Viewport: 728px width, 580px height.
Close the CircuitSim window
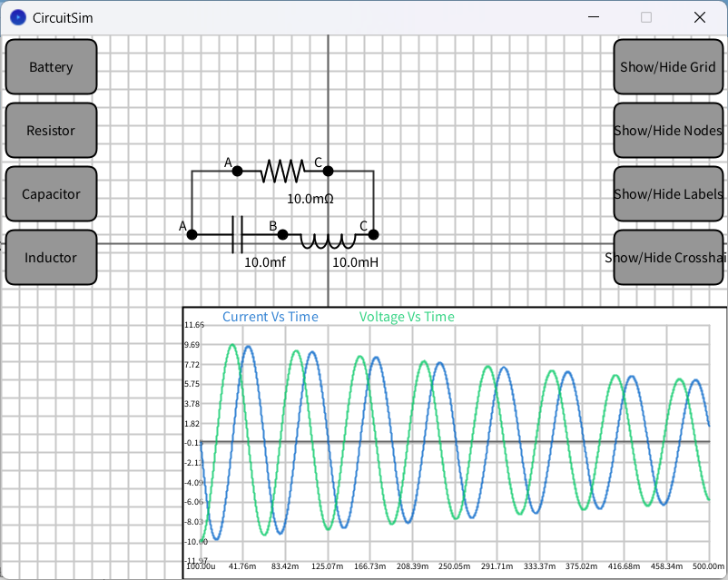pyautogui.click(x=700, y=17)
